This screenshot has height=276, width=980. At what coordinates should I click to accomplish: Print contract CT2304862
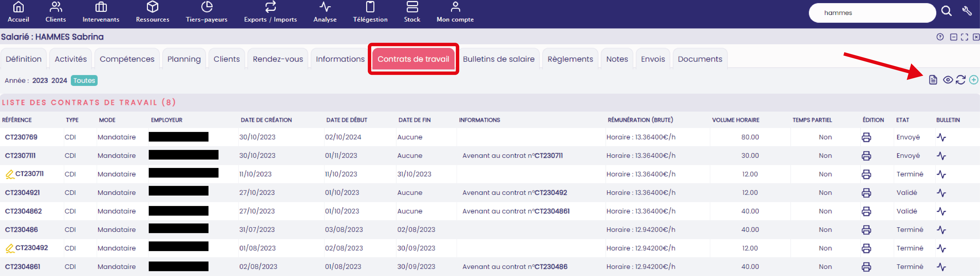pyautogui.click(x=866, y=211)
